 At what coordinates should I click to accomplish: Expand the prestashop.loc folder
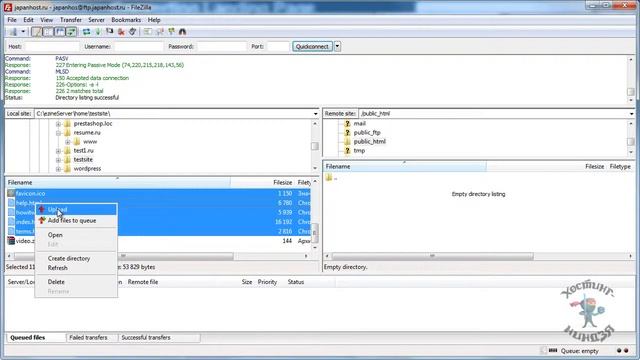58,124
